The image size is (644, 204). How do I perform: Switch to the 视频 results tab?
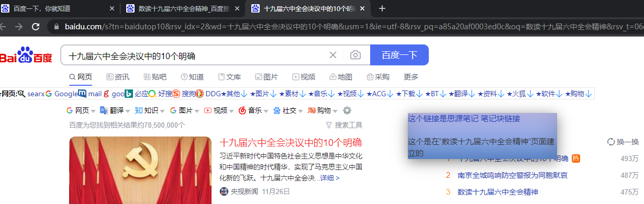[x=304, y=77]
